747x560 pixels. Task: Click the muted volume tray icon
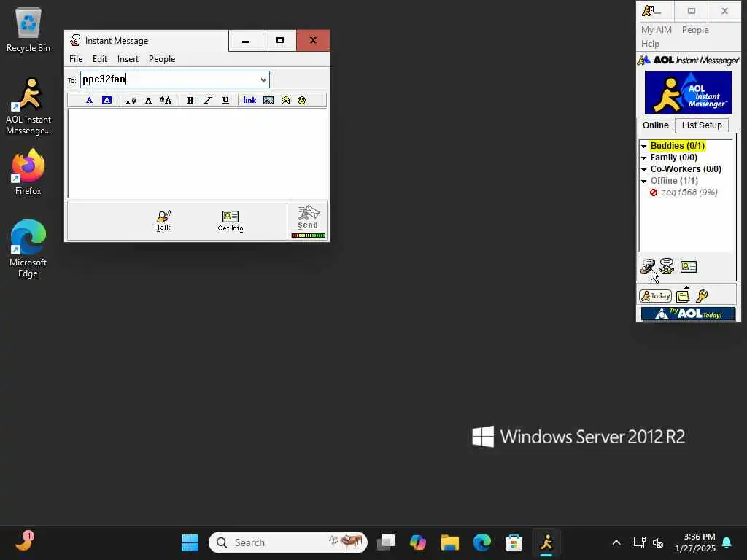[658, 542]
